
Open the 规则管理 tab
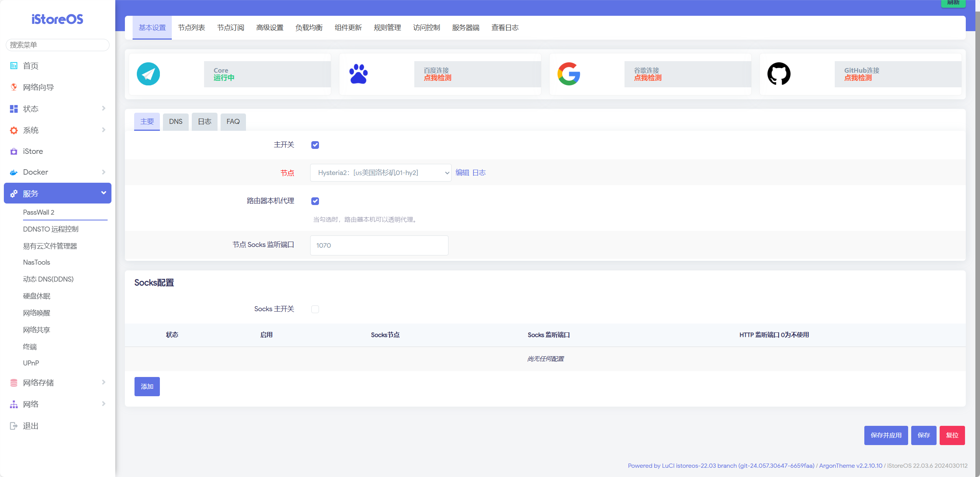(x=387, y=28)
